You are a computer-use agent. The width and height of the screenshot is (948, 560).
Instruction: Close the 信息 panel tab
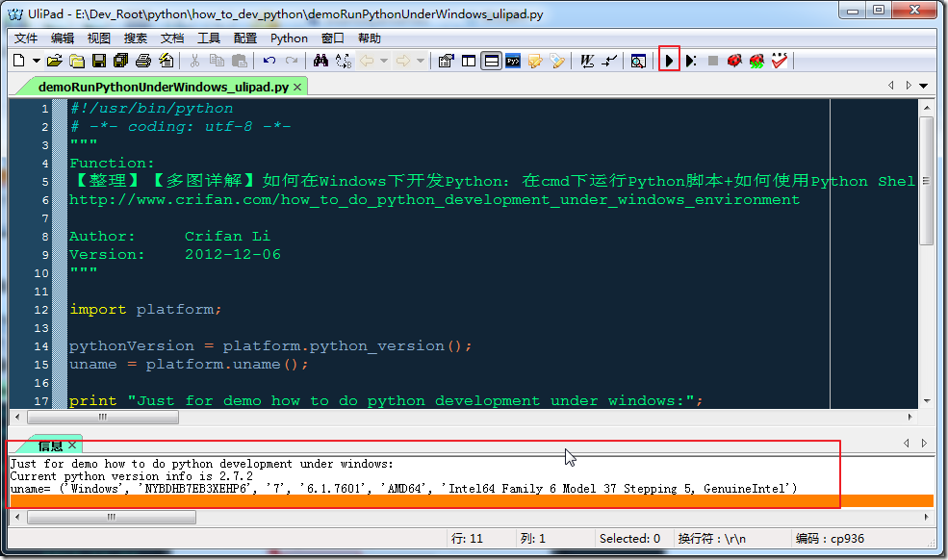(x=72, y=445)
